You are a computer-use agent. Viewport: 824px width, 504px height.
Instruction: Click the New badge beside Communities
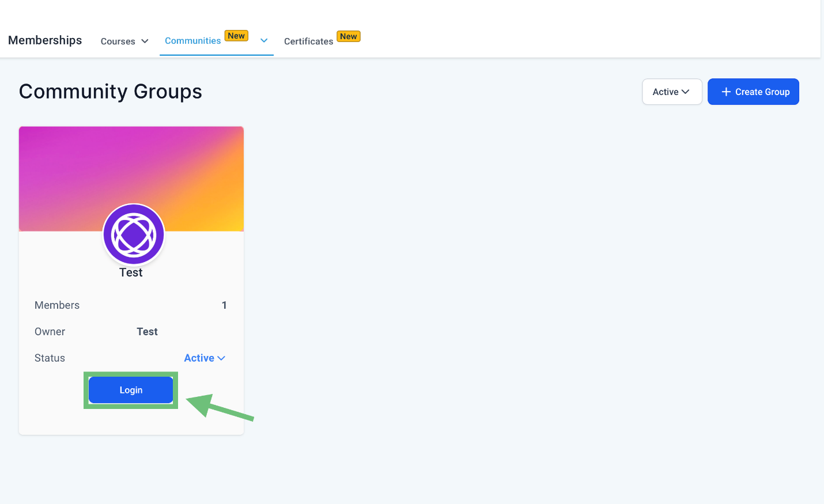(x=236, y=36)
